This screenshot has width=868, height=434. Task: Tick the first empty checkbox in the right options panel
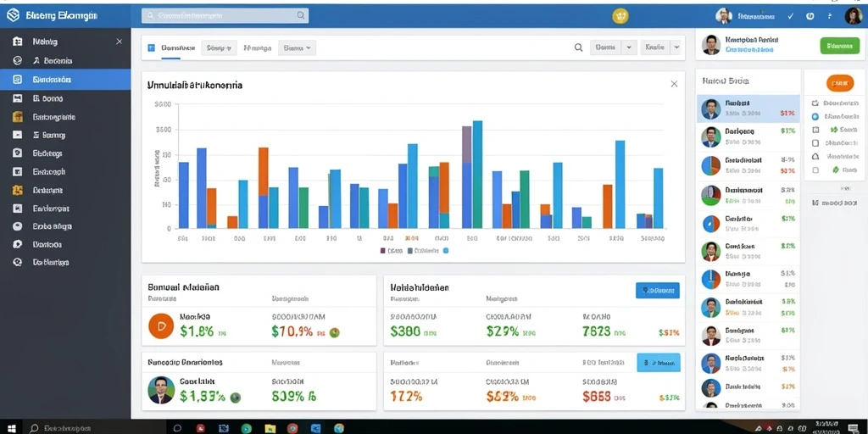click(x=815, y=142)
